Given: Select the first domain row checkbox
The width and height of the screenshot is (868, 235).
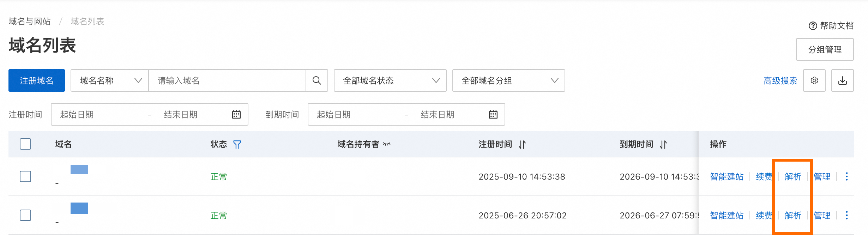Looking at the screenshot, I should tap(25, 176).
